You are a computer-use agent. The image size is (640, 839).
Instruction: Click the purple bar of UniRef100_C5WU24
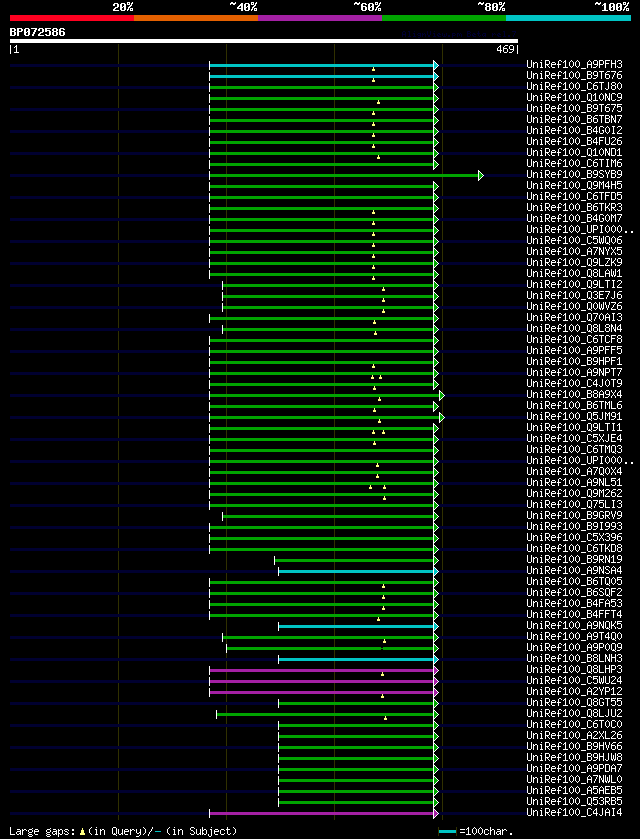click(x=322, y=681)
